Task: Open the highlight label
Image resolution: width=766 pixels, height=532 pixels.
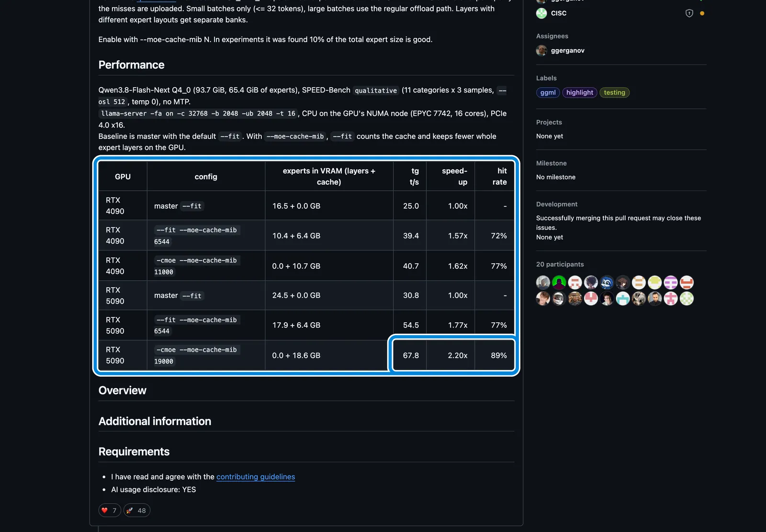Action: 579,92
